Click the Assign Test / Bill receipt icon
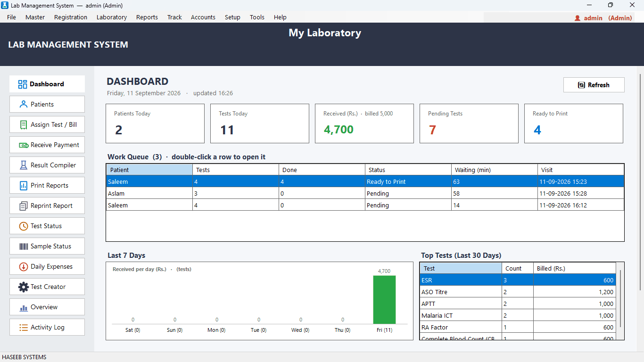The width and height of the screenshot is (644, 362). pyautogui.click(x=23, y=125)
